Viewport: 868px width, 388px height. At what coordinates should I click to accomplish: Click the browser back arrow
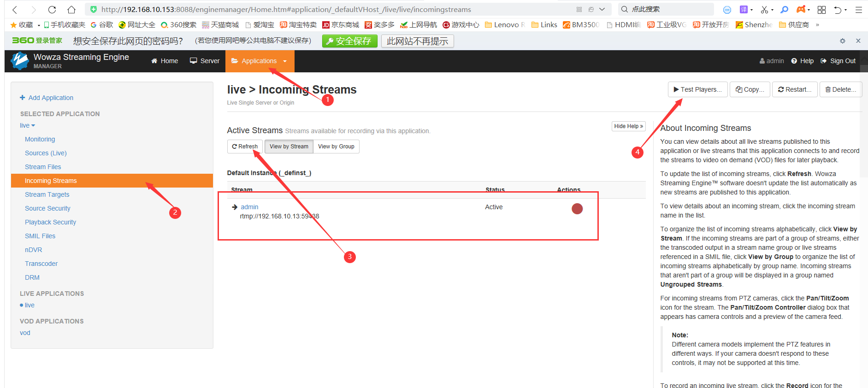pos(15,10)
